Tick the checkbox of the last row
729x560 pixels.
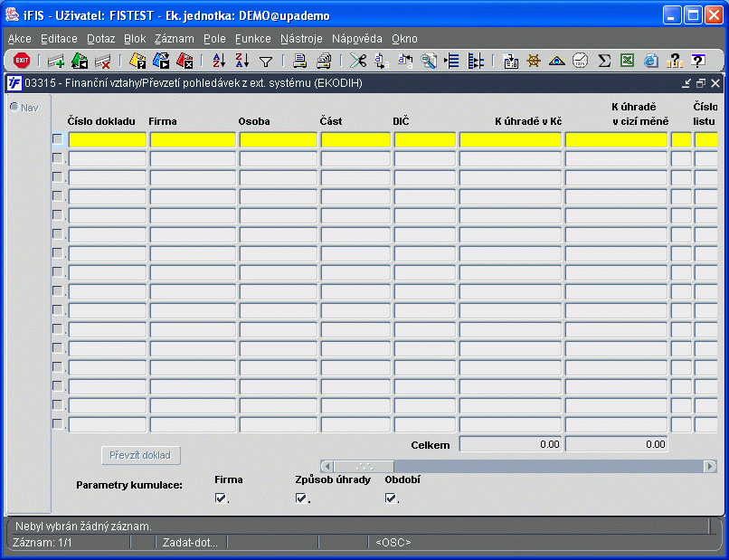(x=58, y=424)
